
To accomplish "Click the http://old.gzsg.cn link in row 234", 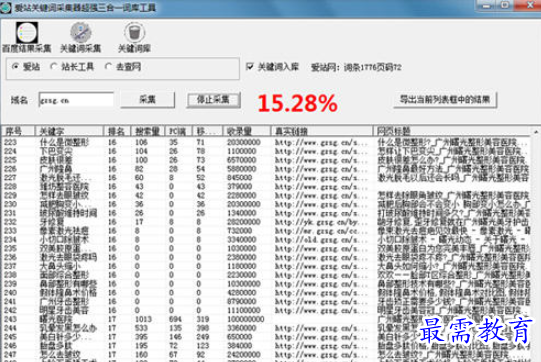I will point(321,239).
